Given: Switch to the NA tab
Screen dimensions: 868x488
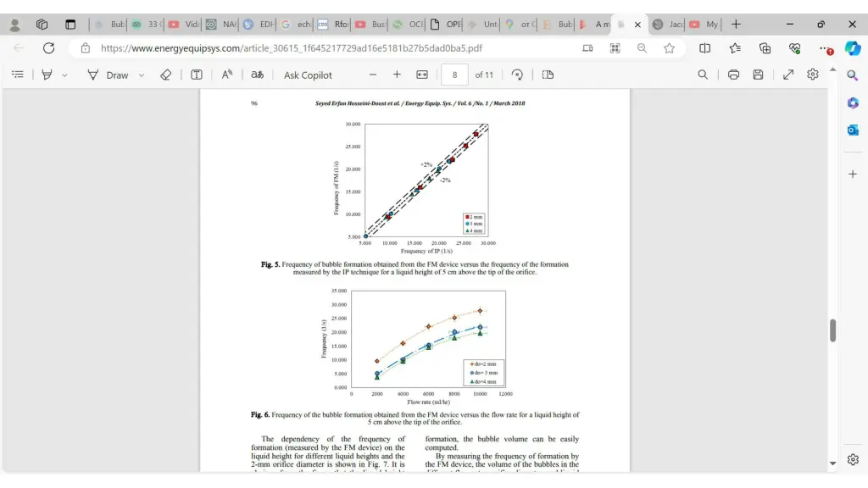Looking at the screenshot, I should click(x=221, y=25).
